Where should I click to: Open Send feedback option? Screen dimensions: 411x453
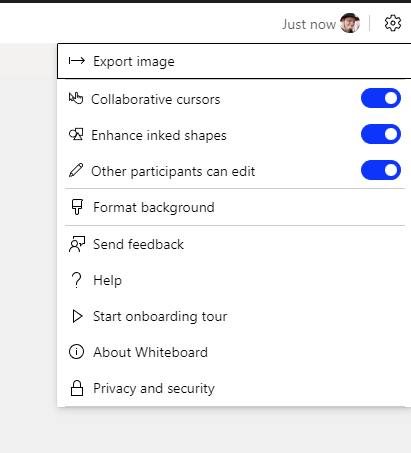(x=235, y=244)
